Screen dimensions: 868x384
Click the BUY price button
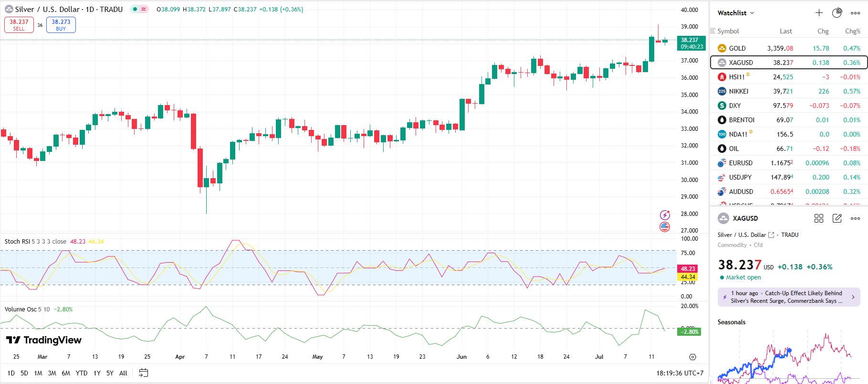click(61, 25)
